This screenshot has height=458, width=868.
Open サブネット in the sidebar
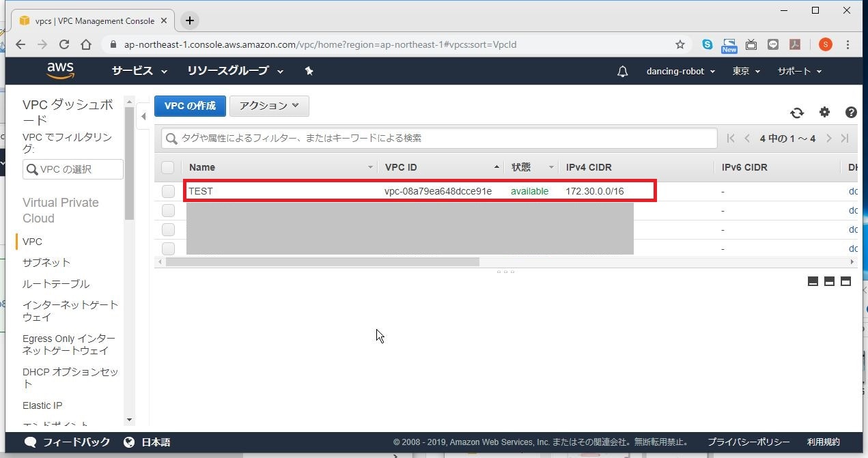pyautogui.click(x=46, y=263)
